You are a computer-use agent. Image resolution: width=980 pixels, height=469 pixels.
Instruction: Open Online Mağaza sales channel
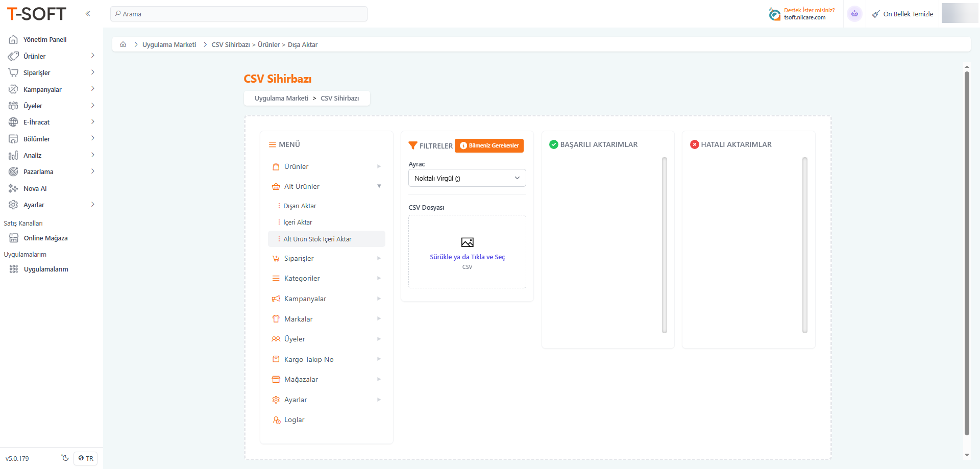tap(45, 238)
